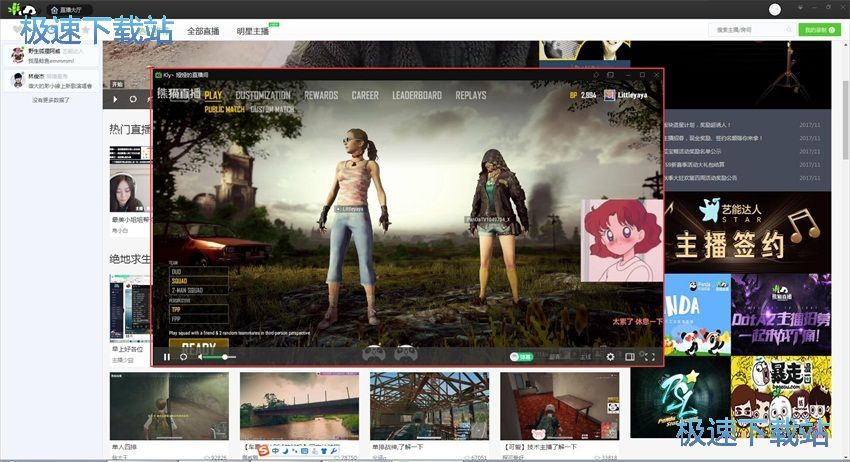Screen dimensions: 850x462
Task: Open the blue Panda cartoon banner
Action: click(697, 315)
